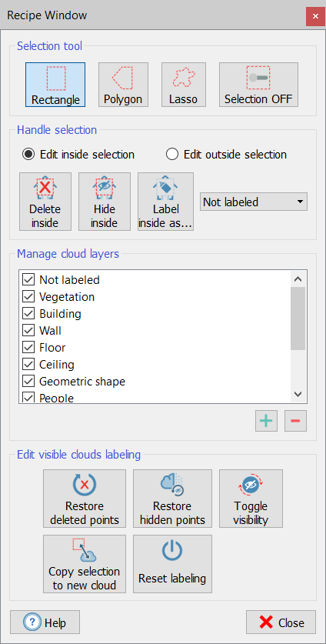Toggle the Geometric shape layer checkbox

28,382
